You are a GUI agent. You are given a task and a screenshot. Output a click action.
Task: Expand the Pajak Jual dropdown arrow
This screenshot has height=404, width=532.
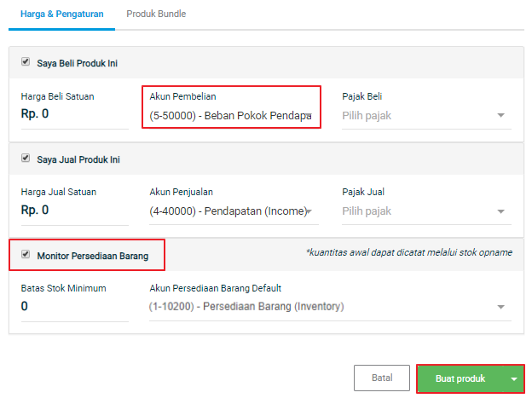click(x=500, y=211)
